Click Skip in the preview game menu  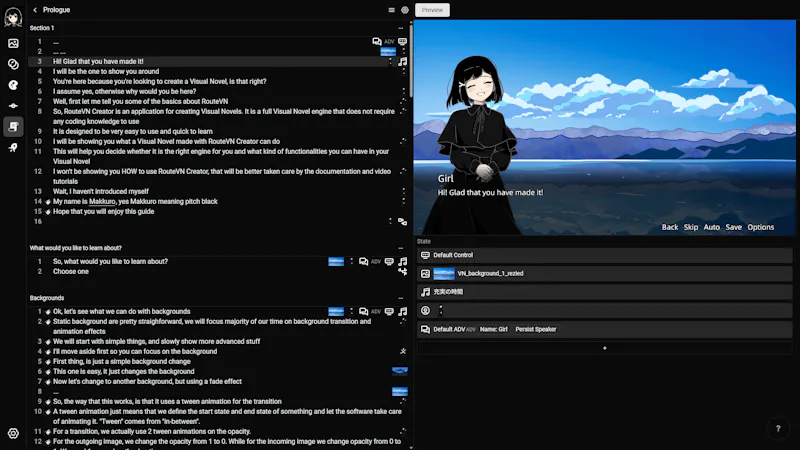pyautogui.click(x=691, y=227)
